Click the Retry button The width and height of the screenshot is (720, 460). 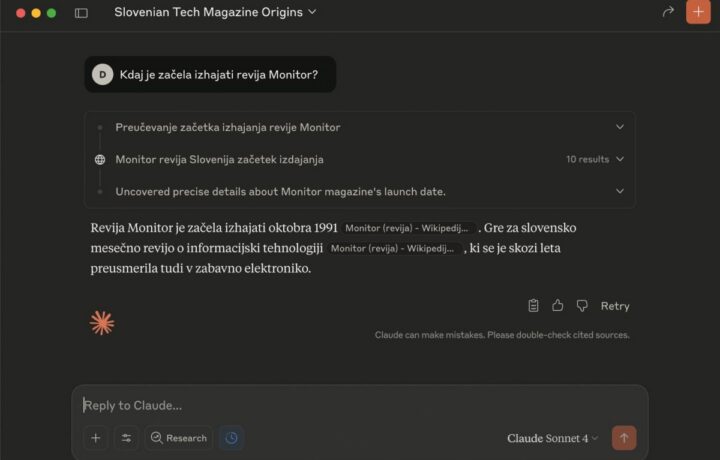pos(615,306)
